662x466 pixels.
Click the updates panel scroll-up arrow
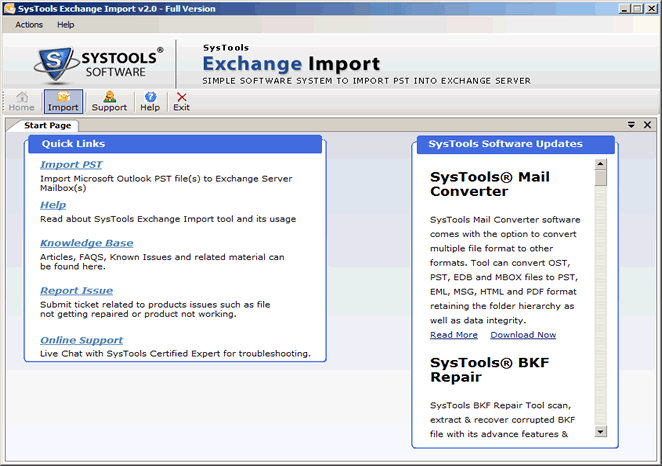click(600, 164)
